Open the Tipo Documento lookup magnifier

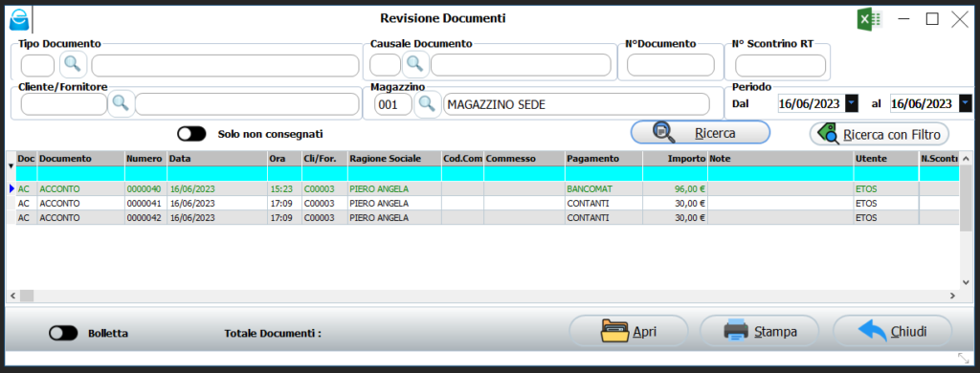(x=73, y=64)
